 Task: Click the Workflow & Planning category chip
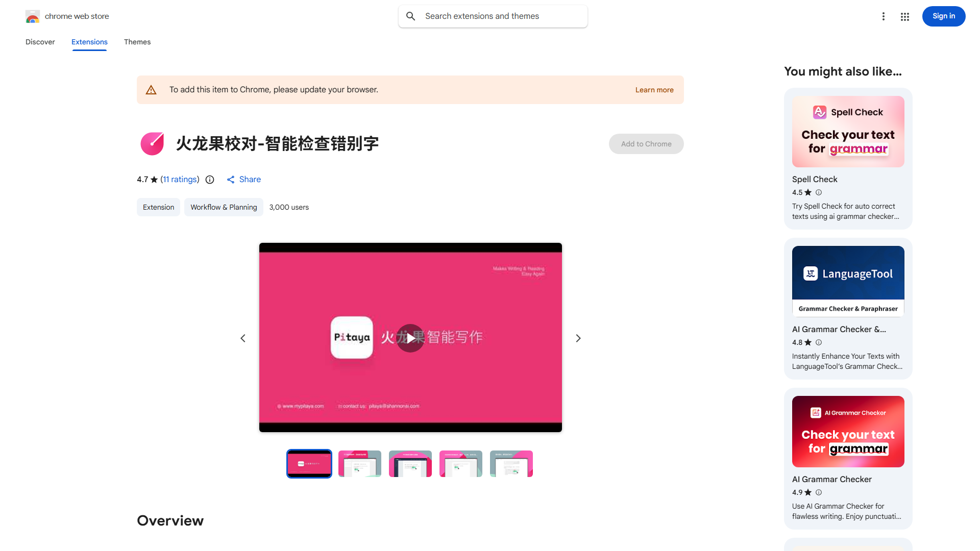tap(224, 207)
